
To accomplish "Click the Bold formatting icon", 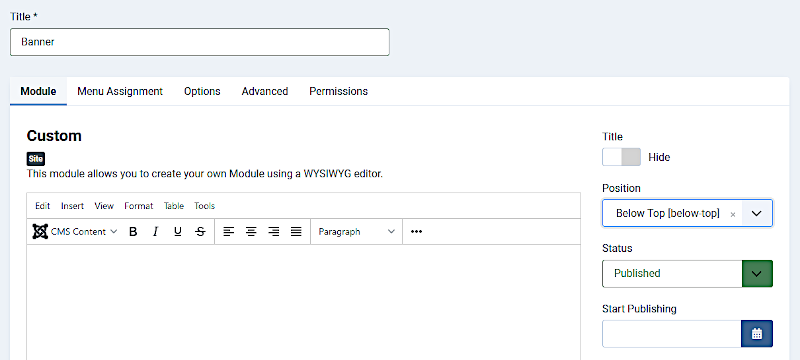I will tap(133, 232).
